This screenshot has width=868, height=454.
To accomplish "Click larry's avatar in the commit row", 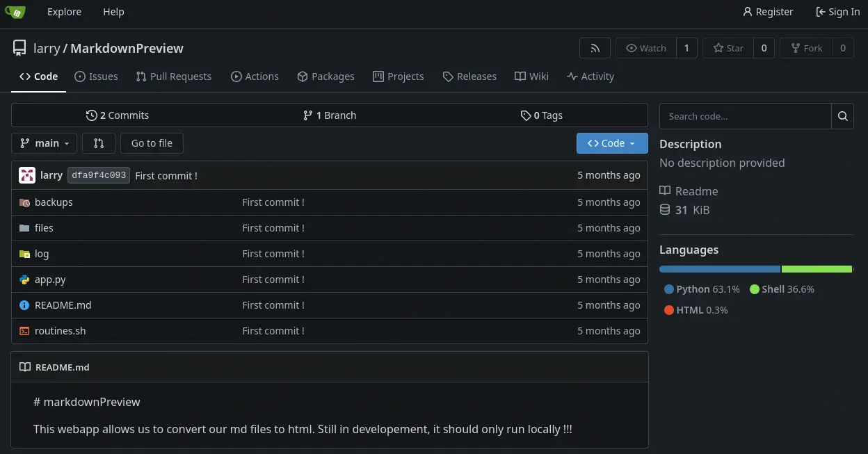I will pyautogui.click(x=27, y=175).
